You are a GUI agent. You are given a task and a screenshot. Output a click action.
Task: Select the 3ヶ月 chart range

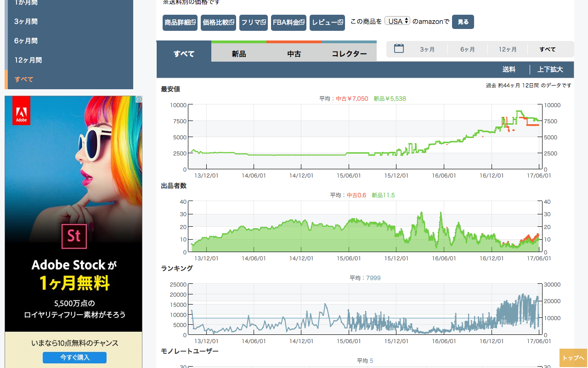coord(427,49)
